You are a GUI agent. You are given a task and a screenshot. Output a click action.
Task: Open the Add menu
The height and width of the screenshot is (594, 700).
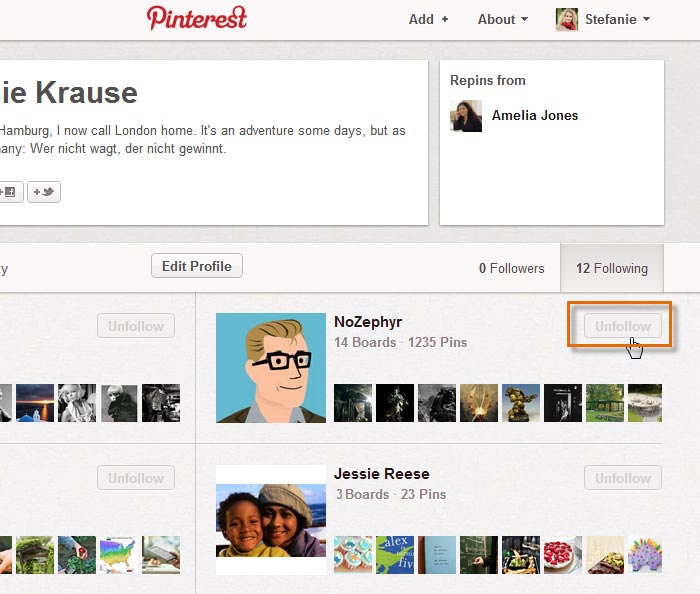428,19
